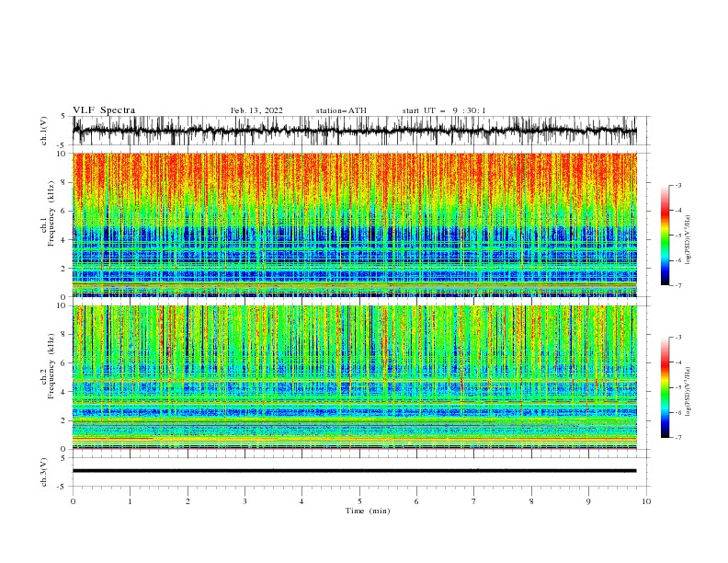Click the "8" kHz tick on ch.1 frequency axis
Viewport: 728px width, 563px height.
click(x=64, y=182)
